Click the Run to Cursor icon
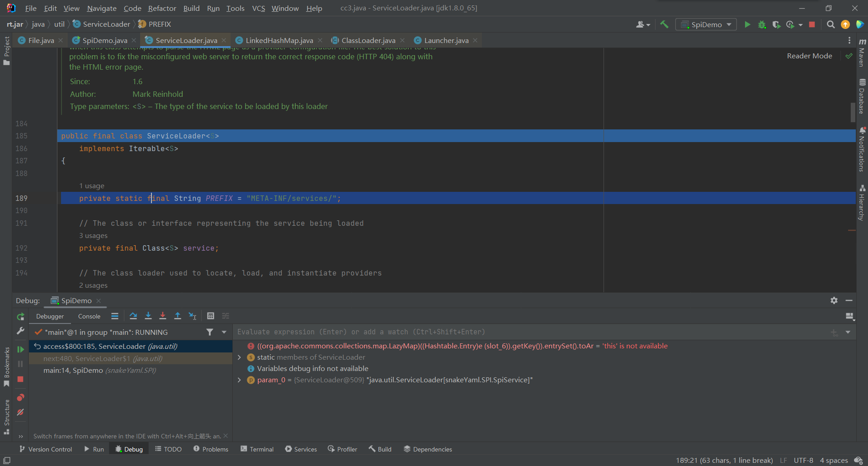868x466 pixels. click(193, 316)
